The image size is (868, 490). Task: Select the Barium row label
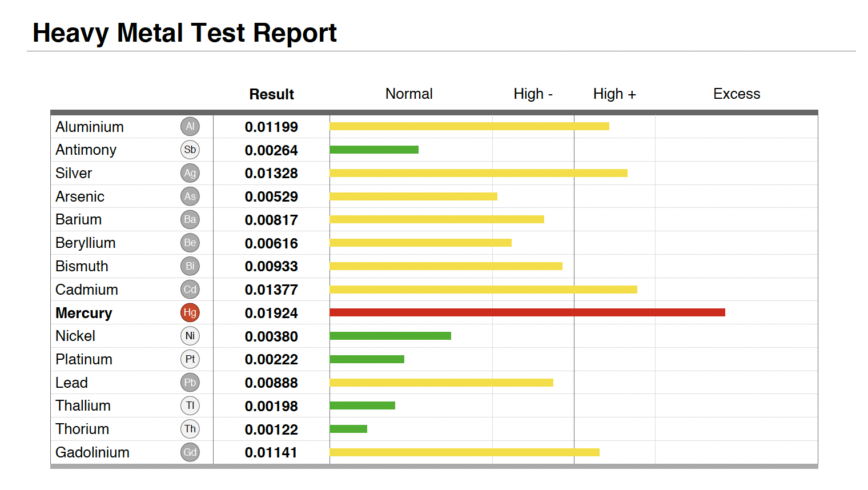point(79,219)
